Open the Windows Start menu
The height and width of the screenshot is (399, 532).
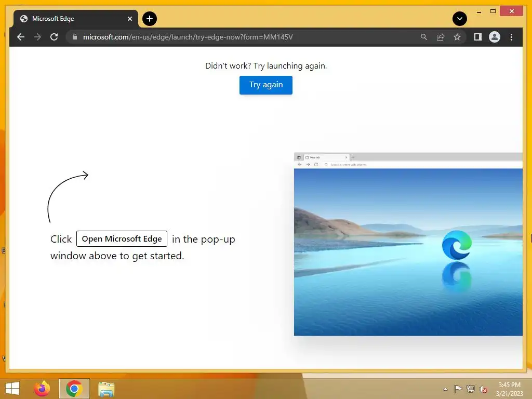12,389
